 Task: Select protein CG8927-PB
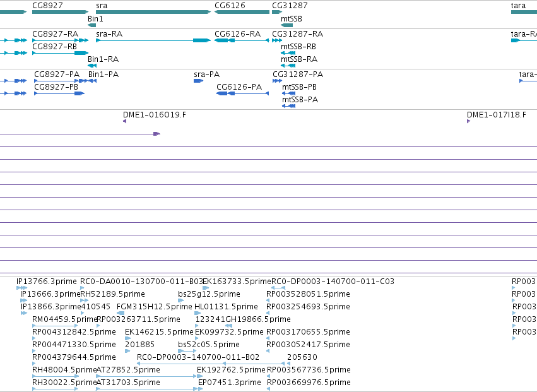click(x=59, y=93)
